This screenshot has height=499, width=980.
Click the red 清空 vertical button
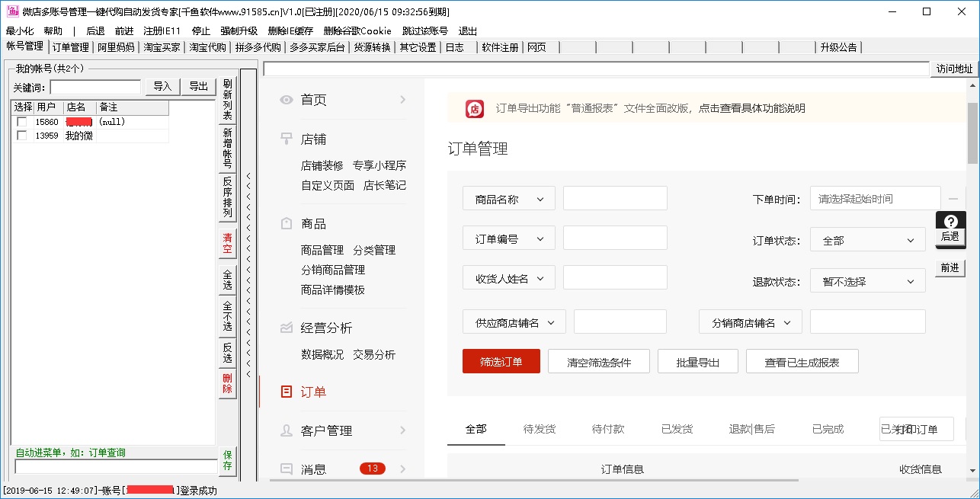coord(228,244)
